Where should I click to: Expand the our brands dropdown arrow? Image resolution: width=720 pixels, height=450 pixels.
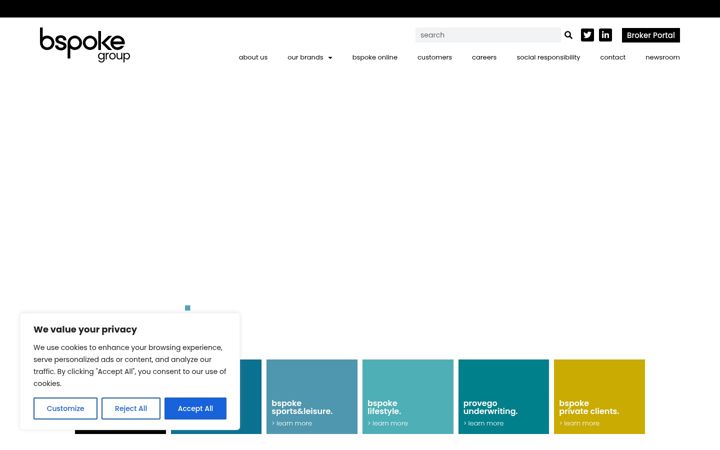330,58
